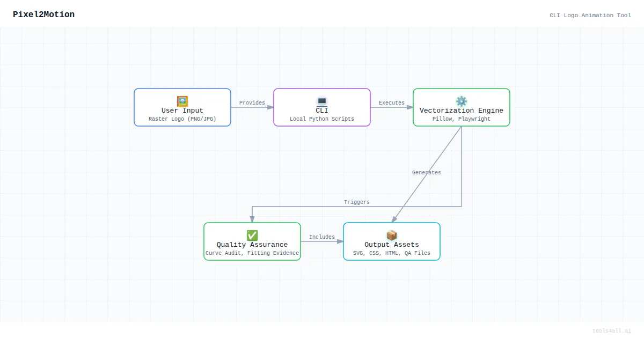Select the Output Assets node title
Image resolution: width=644 pixels, height=338 pixels.
[x=392, y=245]
